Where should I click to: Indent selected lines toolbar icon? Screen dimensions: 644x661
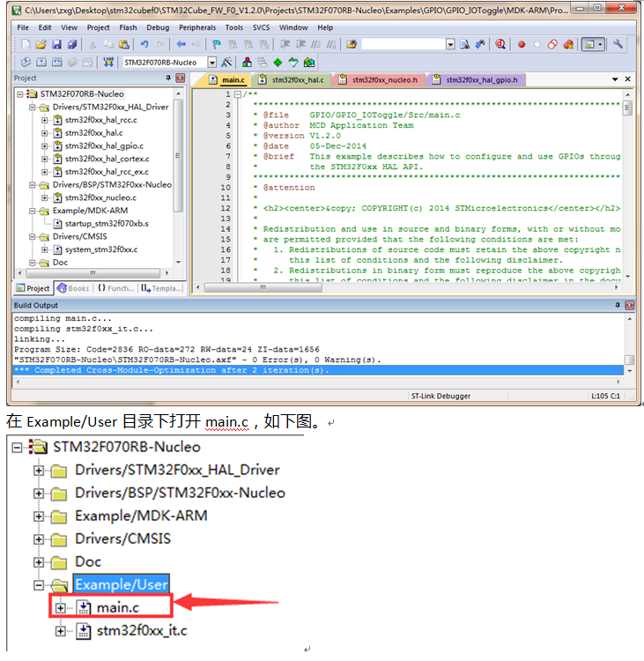click(285, 44)
